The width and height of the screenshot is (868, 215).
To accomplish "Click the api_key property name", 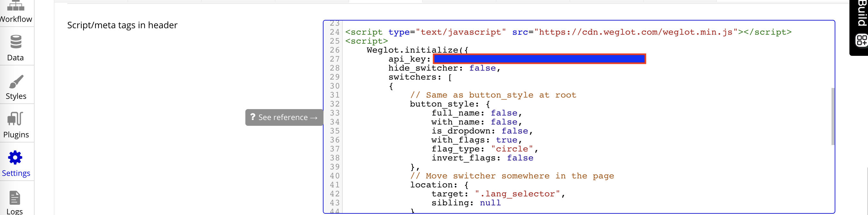I will [x=407, y=59].
